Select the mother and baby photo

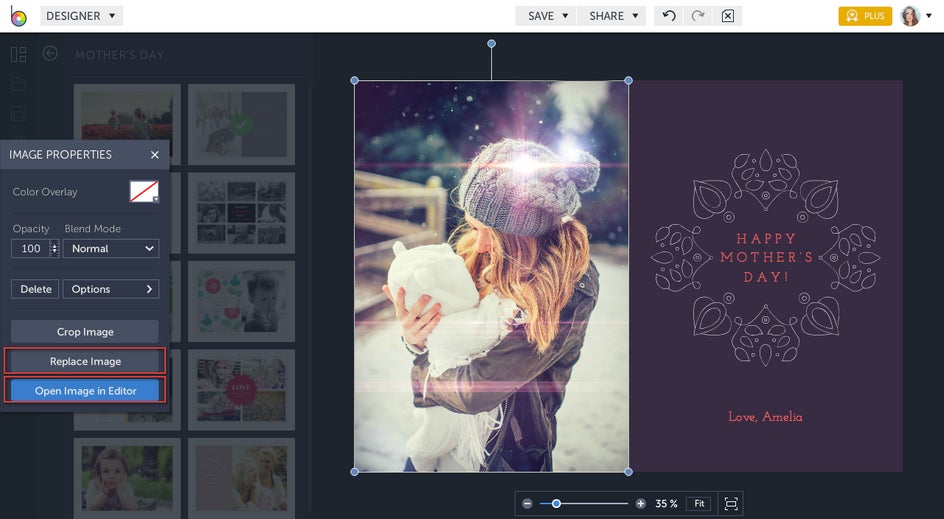click(x=491, y=276)
